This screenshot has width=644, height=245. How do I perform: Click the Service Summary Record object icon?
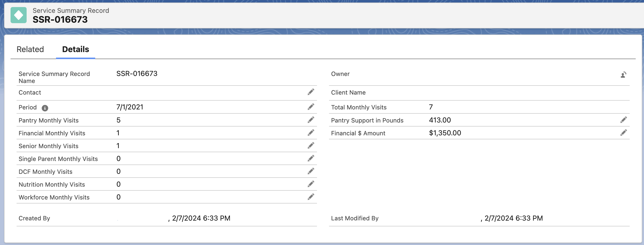19,15
